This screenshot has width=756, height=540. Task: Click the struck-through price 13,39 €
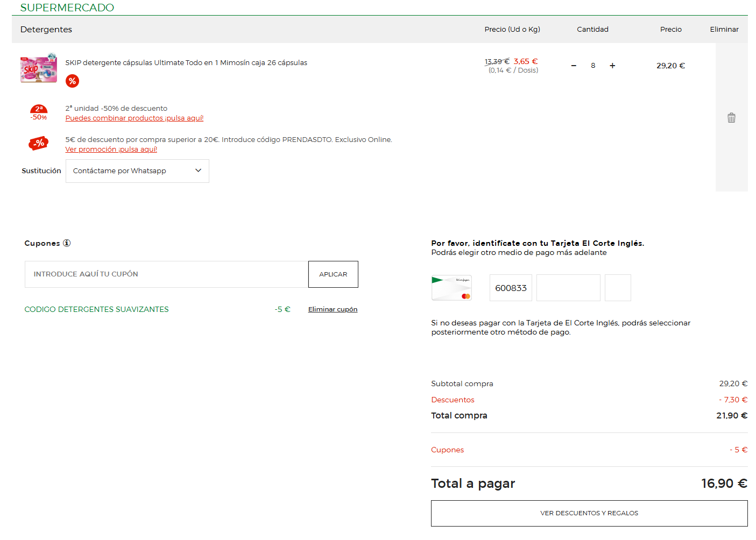(497, 61)
